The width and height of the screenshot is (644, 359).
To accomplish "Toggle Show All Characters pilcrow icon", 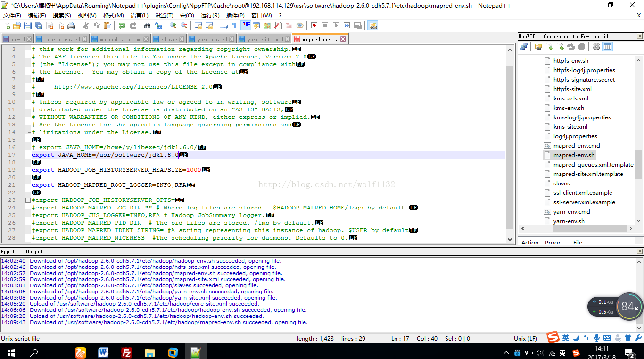I will (235, 25).
